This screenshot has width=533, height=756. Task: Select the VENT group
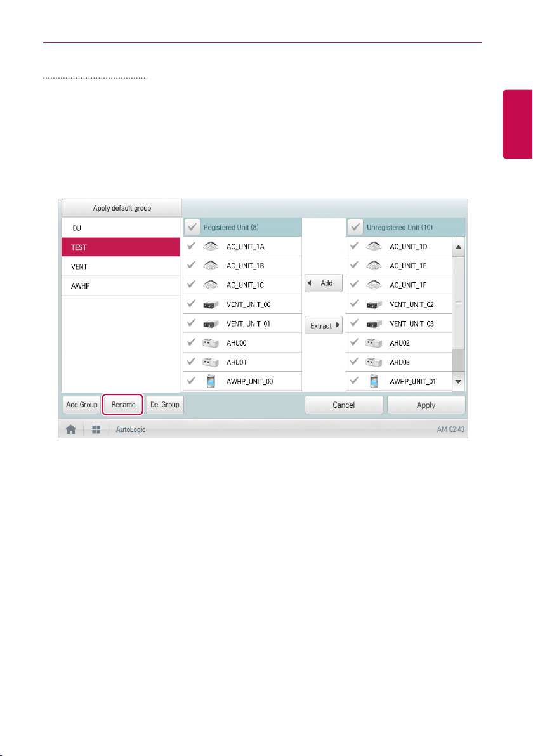click(121, 266)
